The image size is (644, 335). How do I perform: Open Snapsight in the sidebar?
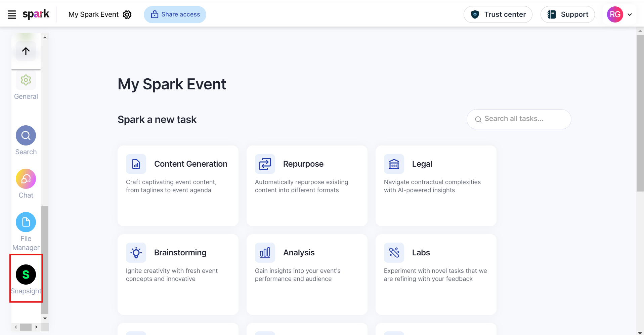point(26,280)
